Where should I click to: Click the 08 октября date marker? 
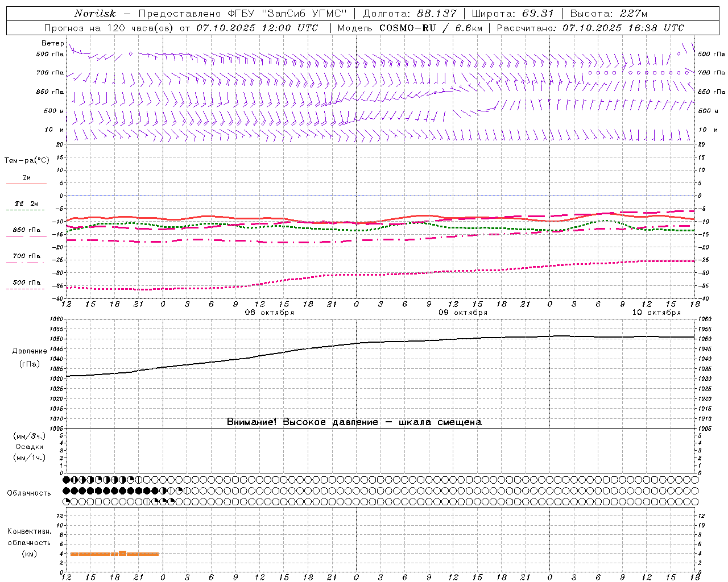click(270, 313)
